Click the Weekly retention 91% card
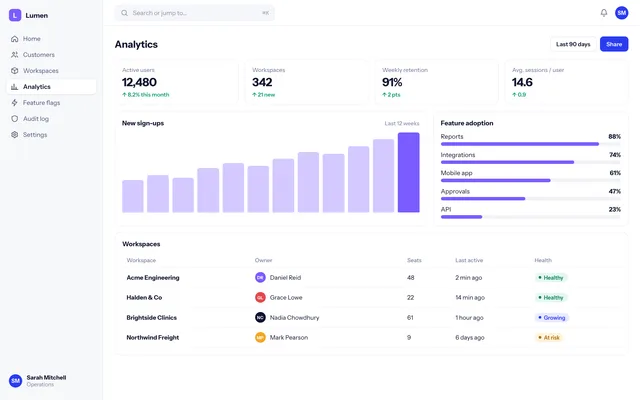 pos(437,82)
